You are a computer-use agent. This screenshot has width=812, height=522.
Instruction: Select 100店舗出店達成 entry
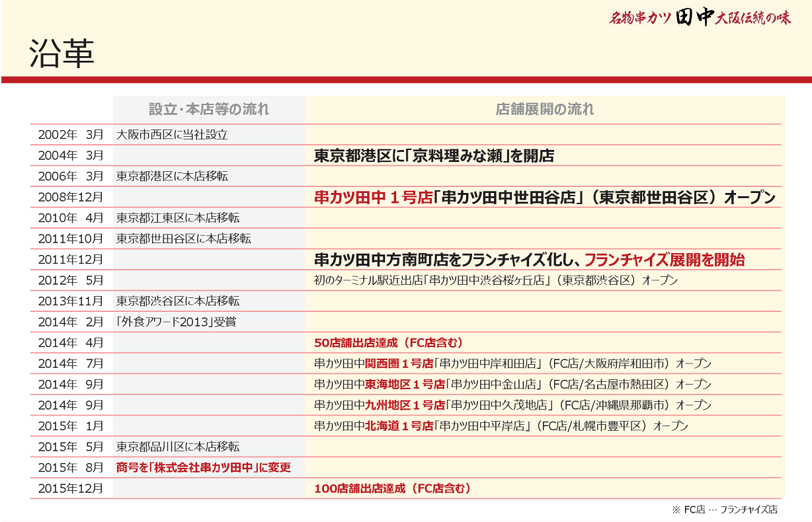click(x=392, y=488)
